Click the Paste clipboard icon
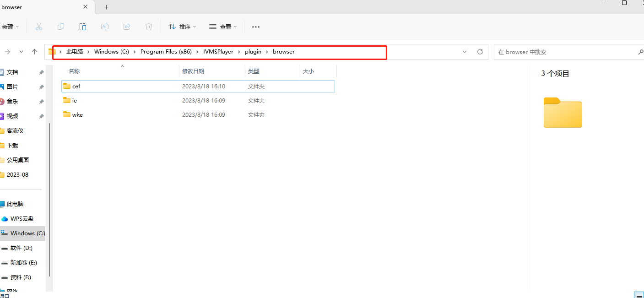 pos(83,27)
